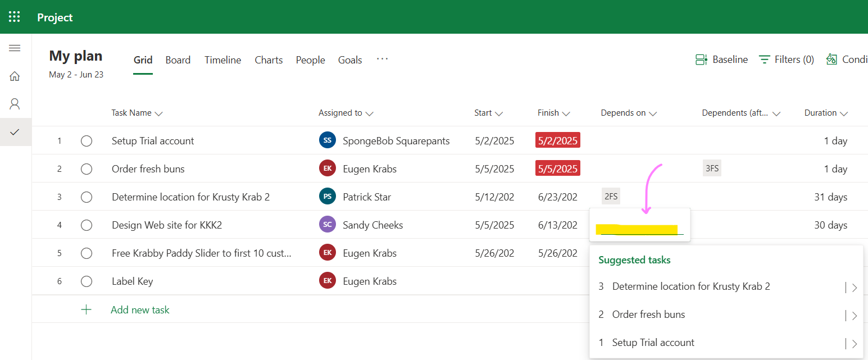
Task: Open the person icon in the sidebar
Action: 15,104
